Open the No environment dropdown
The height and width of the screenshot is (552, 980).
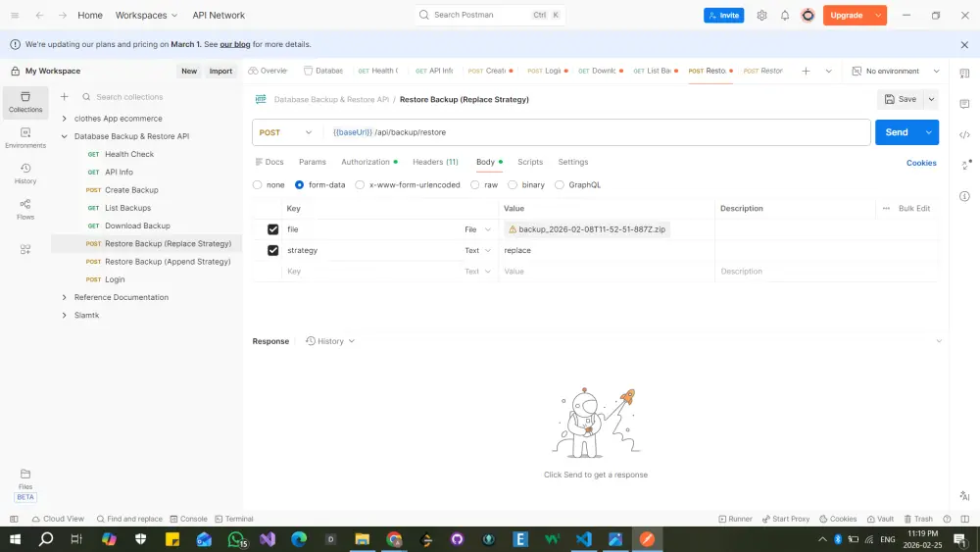[x=896, y=72]
